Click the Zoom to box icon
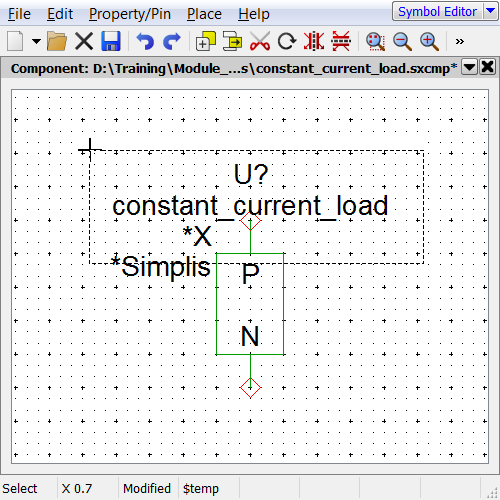Screen dimensions: 500x500 pos(376,41)
